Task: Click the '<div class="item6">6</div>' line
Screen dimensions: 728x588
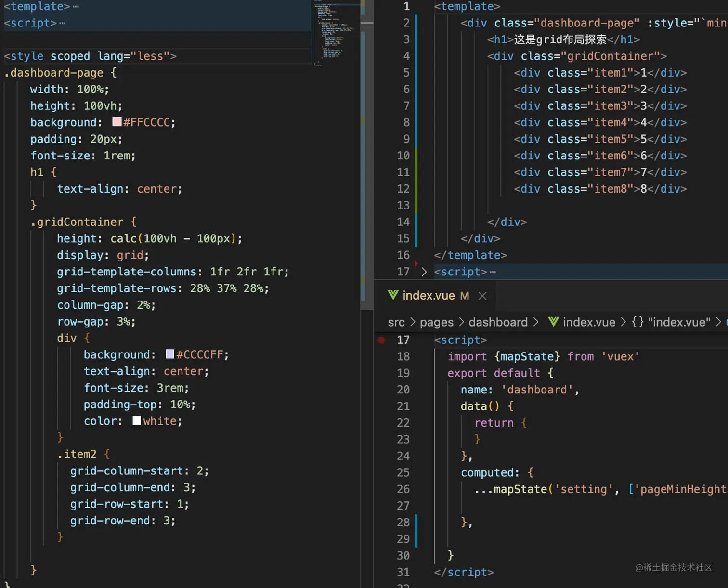Action: tap(600, 156)
